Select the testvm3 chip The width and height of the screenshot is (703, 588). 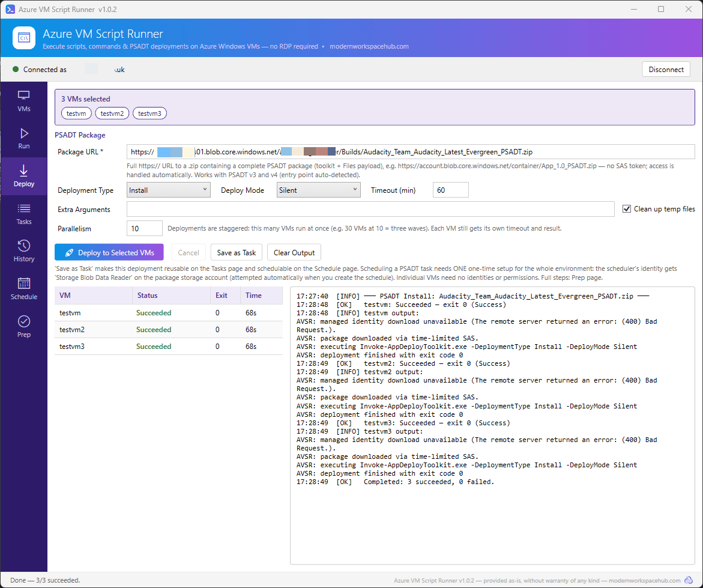point(149,114)
